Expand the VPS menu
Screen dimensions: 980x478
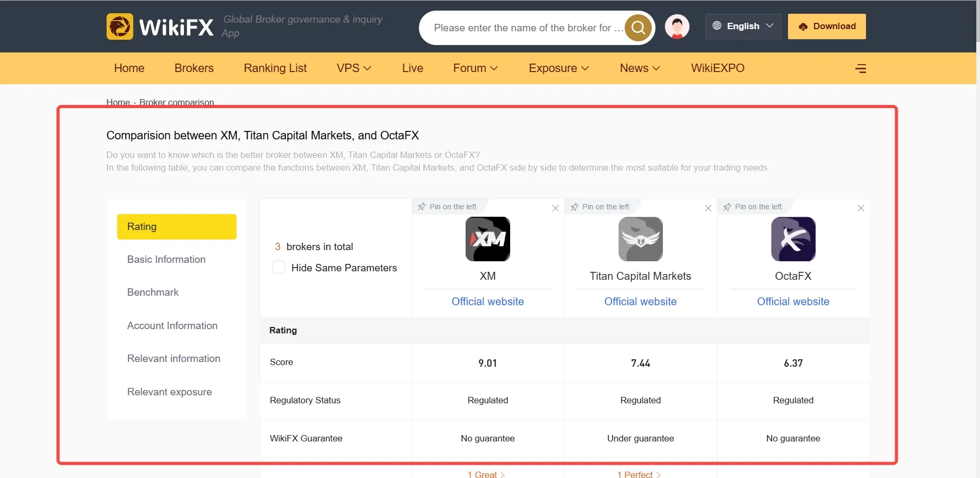click(x=354, y=68)
